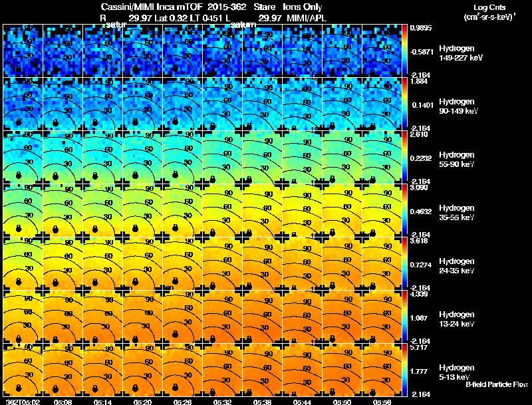Click the Hydrogen 13-24 keV row label
Viewport: 532px width, 405px height.
click(x=457, y=319)
